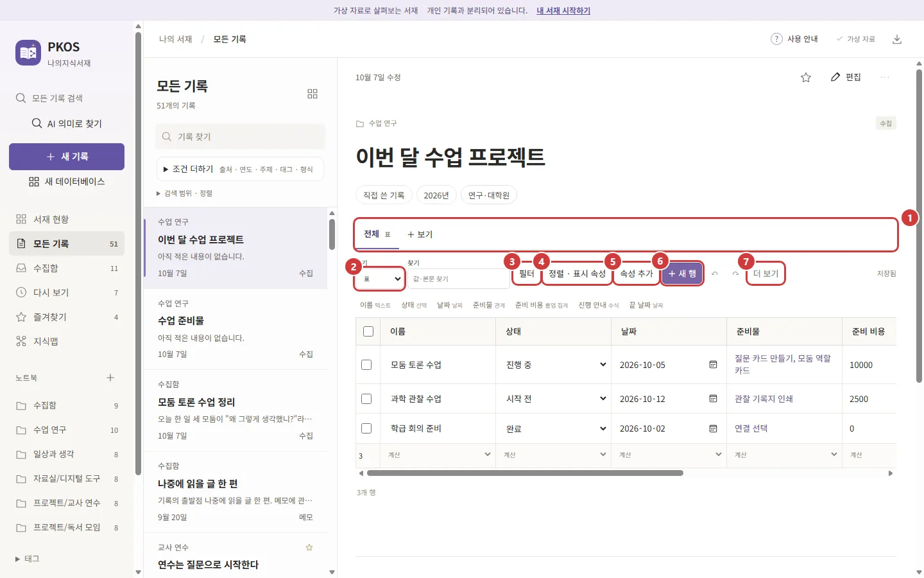Viewport: 924px width, 578px height.
Task: Click 속성 추가 to add property
Action: point(637,274)
